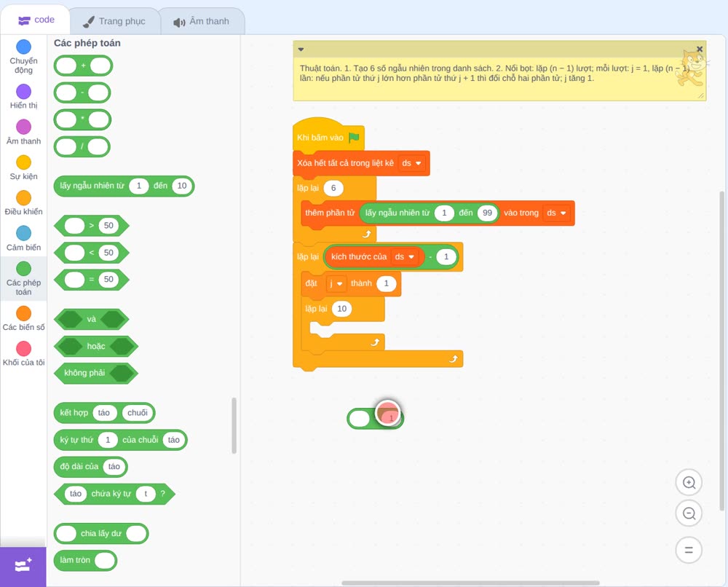Select the Khối của tôi category circle
The width and height of the screenshot is (728, 587).
[x=24, y=348]
